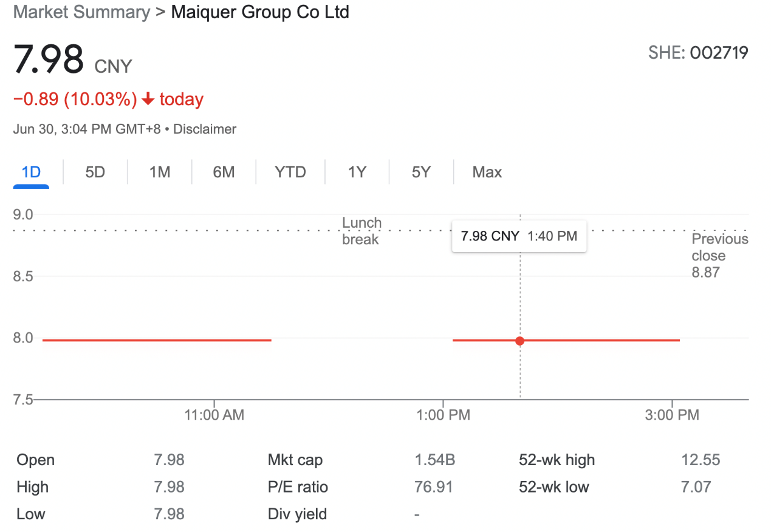771x532 pixels.
Task: Click the red down arrow icon
Action: [148, 100]
